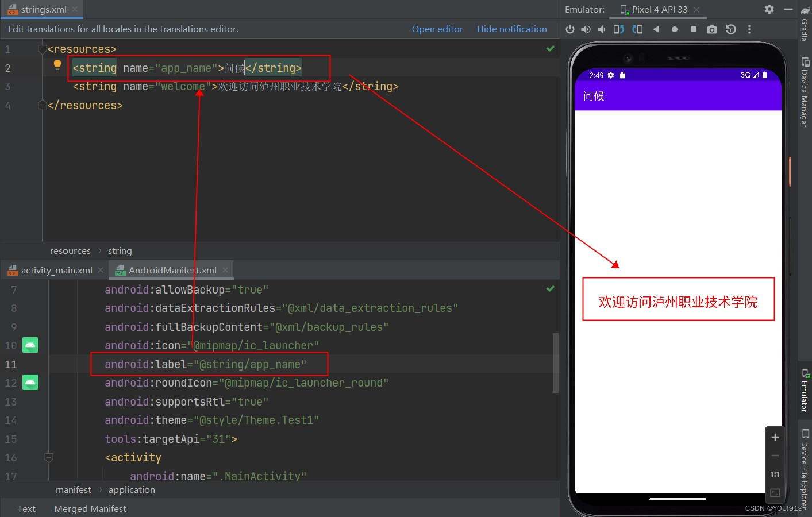Click the android:label line in manifest
Screen dimensions: 812x517
[x=205, y=364]
